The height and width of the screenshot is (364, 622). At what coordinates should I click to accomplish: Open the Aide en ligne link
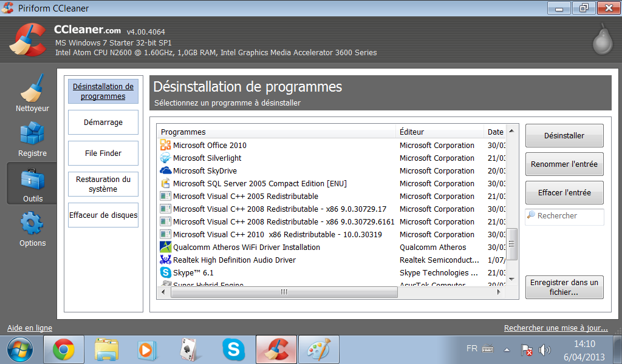[30, 328]
